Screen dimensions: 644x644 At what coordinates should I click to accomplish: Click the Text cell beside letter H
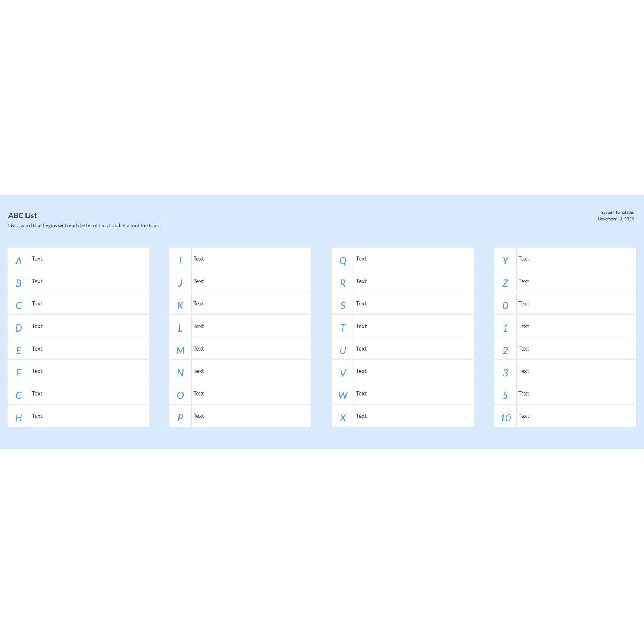click(90, 416)
